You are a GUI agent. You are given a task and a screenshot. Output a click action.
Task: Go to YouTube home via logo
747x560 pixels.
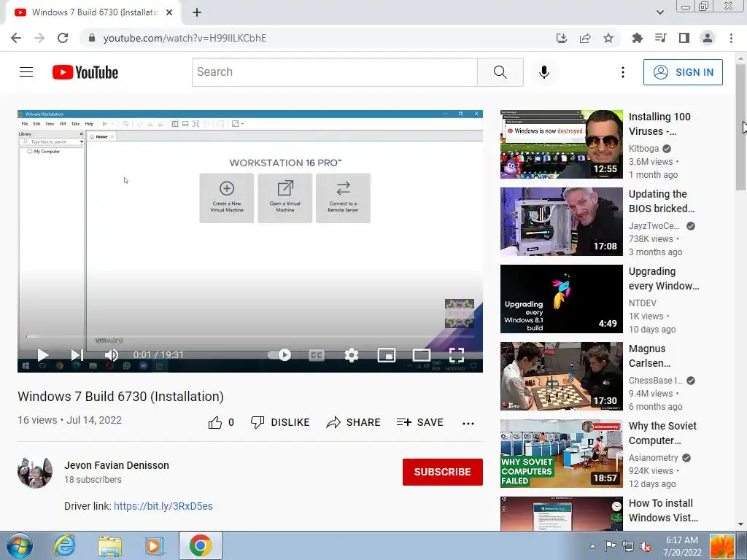[85, 72]
